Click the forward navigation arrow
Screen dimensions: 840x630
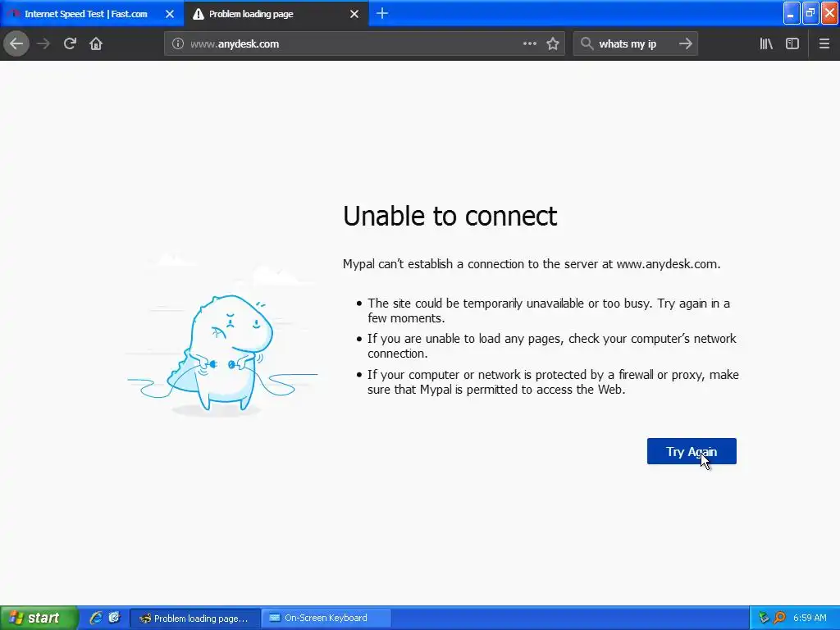[43, 44]
